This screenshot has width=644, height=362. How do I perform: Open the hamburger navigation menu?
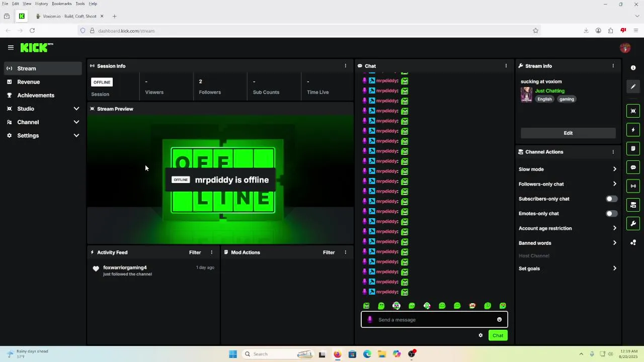coord(11,48)
